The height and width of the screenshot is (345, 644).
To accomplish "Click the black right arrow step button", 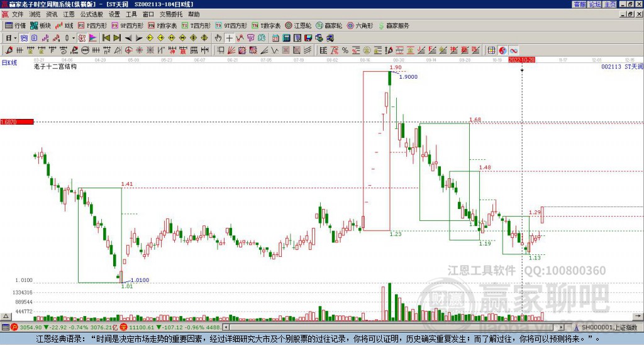I will [x=138, y=38].
